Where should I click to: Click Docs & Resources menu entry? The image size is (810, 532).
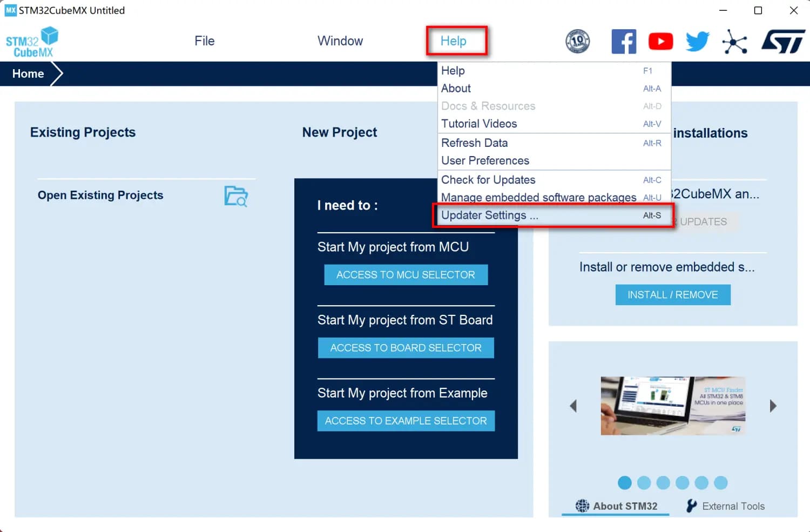pos(554,106)
